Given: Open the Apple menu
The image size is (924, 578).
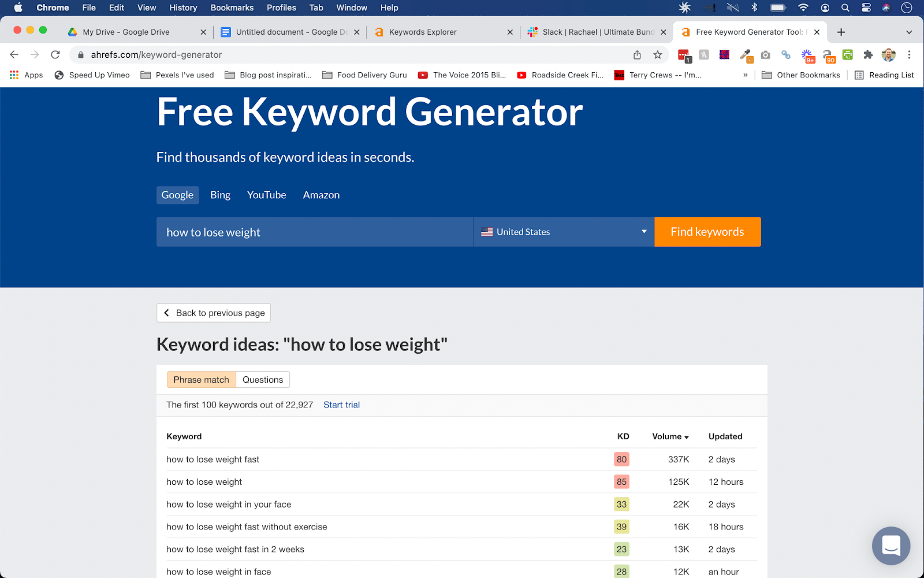Looking at the screenshot, I should [x=18, y=8].
